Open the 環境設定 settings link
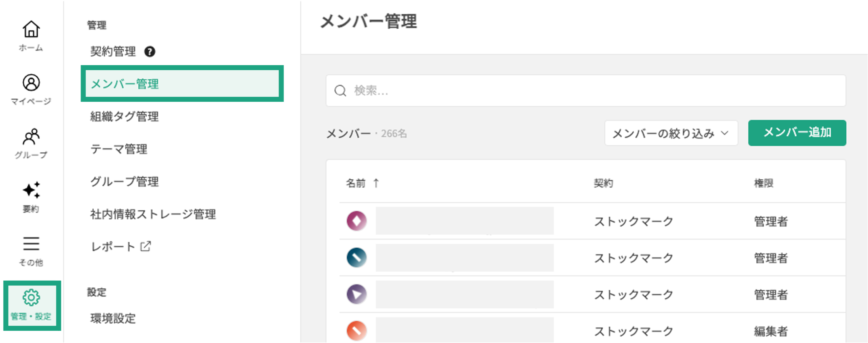The height and width of the screenshot is (343, 868). [113, 318]
